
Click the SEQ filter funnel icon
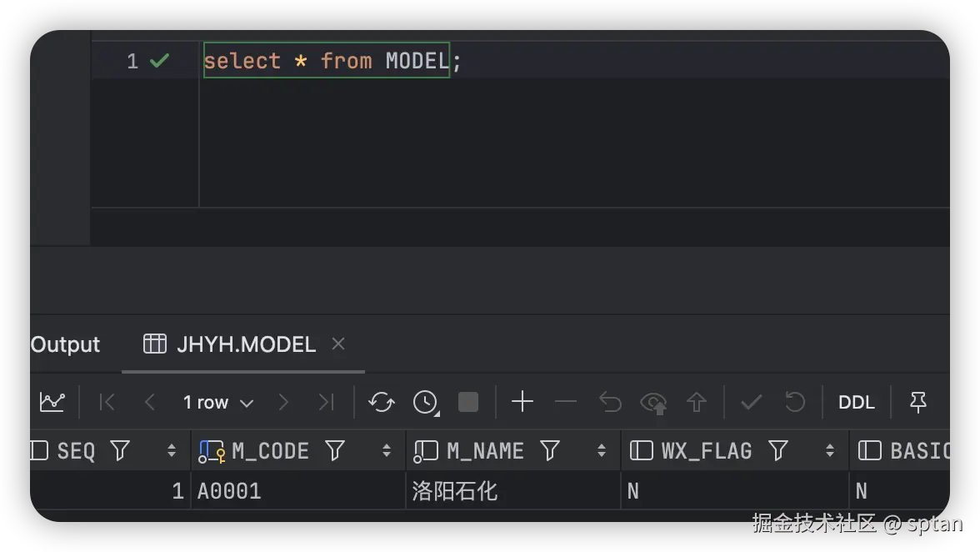pos(120,451)
